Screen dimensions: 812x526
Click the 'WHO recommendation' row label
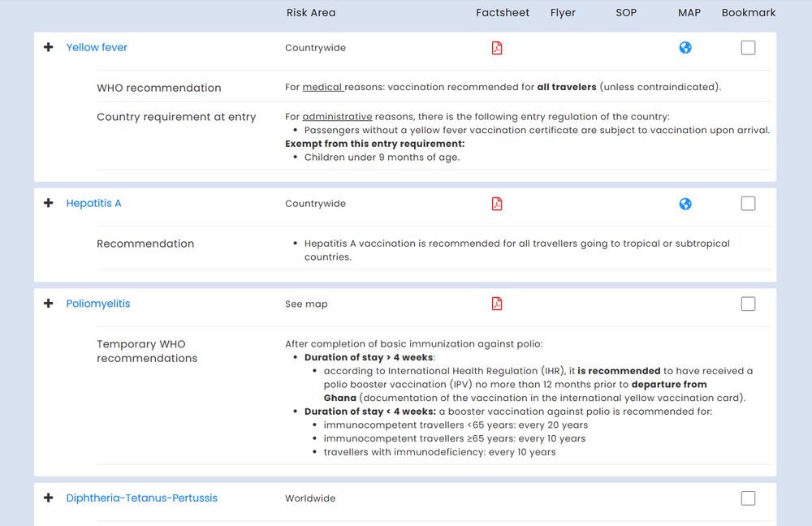(x=159, y=88)
